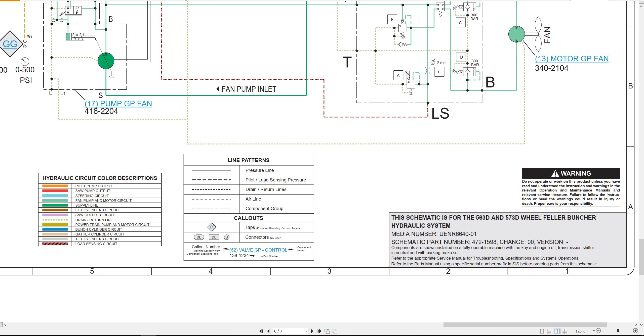Image resolution: width=644 pixels, height=336 pixels.
Task: Click the WARNING header banner
Action: click(571, 173)
